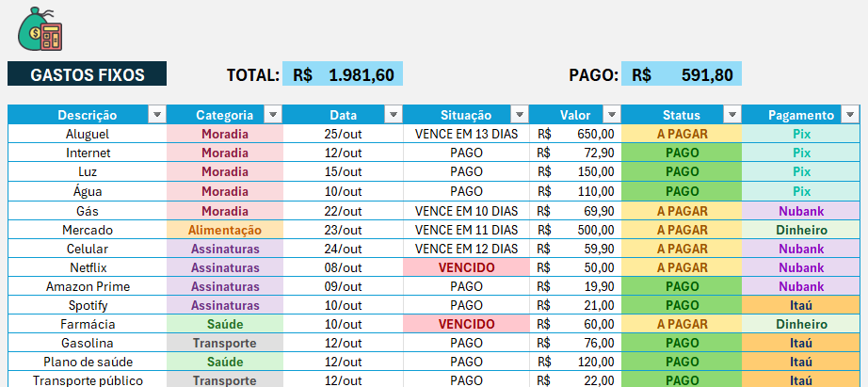Click the Aluguel description cell
Viewport: 868px width, 387px height.
88,134
